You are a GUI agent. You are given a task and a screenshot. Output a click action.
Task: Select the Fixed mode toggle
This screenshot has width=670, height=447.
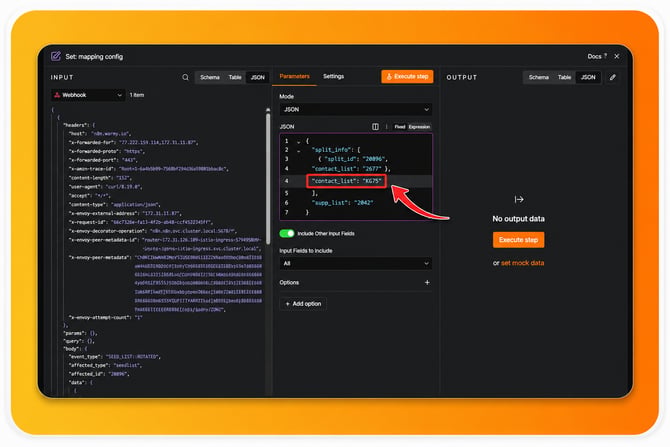point(400,127)
